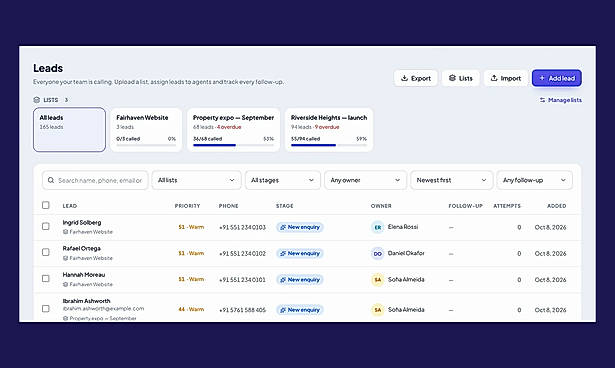Screen dimensions: 615x368
Task: Click Sofia Almeida avatar in Hannah Moreau row
Action: coord(377,280)
